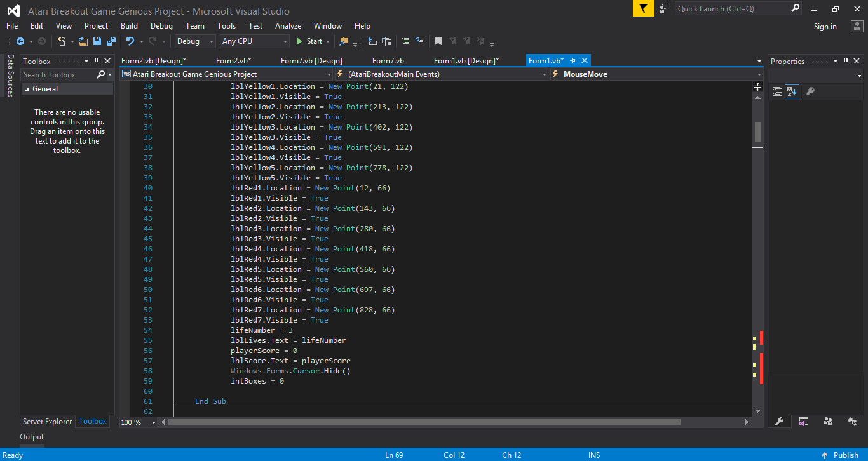The image size is (868, 461).
Task: Click the split editor handle above scrollbar
Action: (x=757, y=86)
